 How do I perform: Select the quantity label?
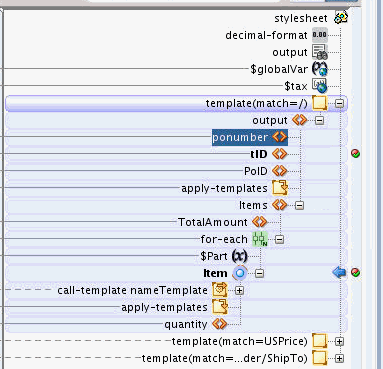pyautogui.click(x=186, y=325)
